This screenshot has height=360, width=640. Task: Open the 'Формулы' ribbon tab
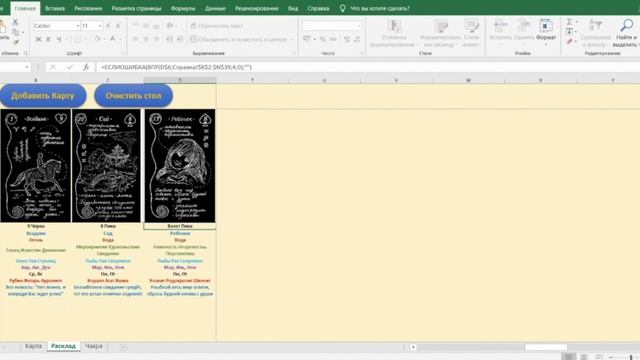183,8
